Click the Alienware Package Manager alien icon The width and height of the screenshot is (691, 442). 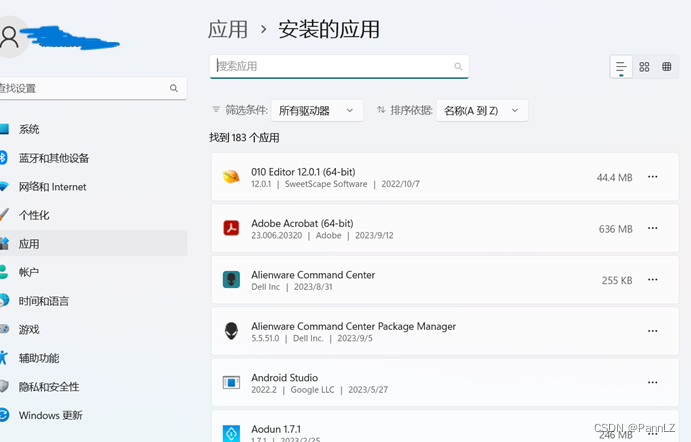(x=231, y=331)
